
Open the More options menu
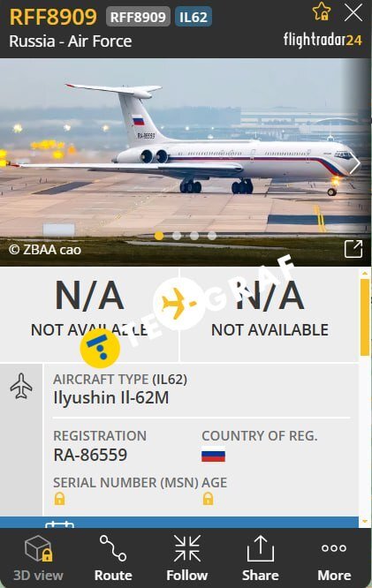[x=334, y=558]
